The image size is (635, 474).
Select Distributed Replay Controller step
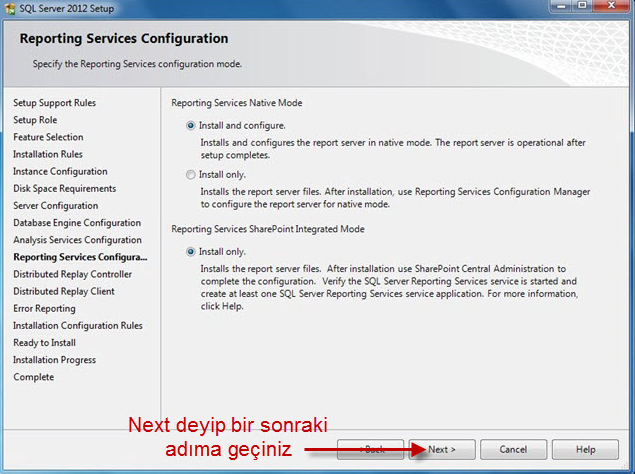click(72, 274)
